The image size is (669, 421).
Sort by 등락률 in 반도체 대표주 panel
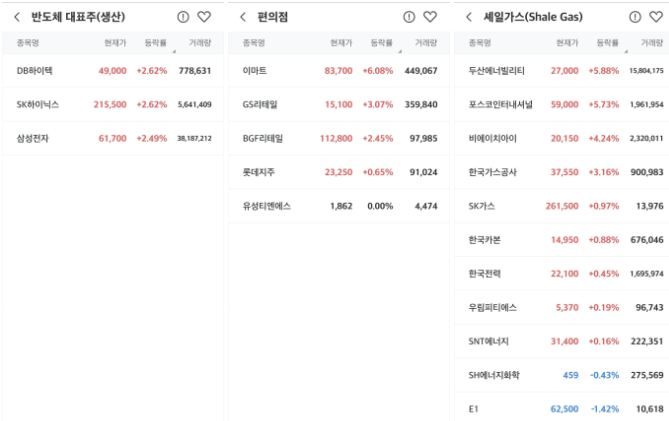pyautogui.click(x=156, y=43)
